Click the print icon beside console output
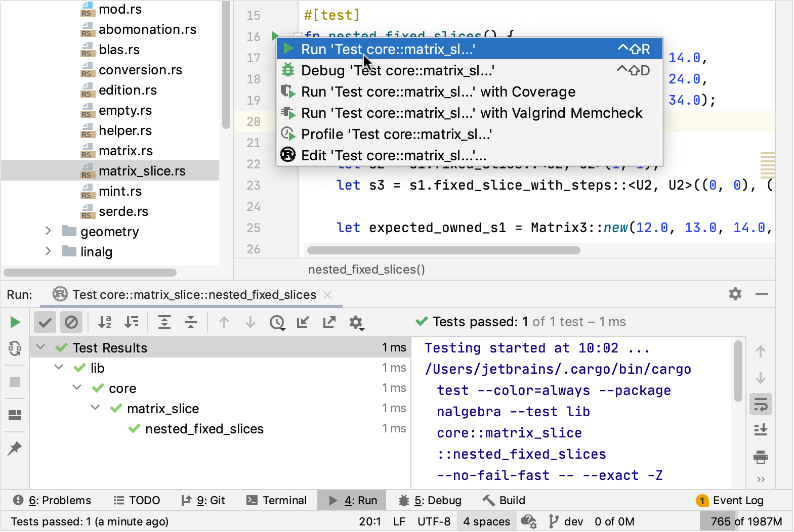Image resolution: width=794 pixels, height=532 pixels. click(760, 457)
